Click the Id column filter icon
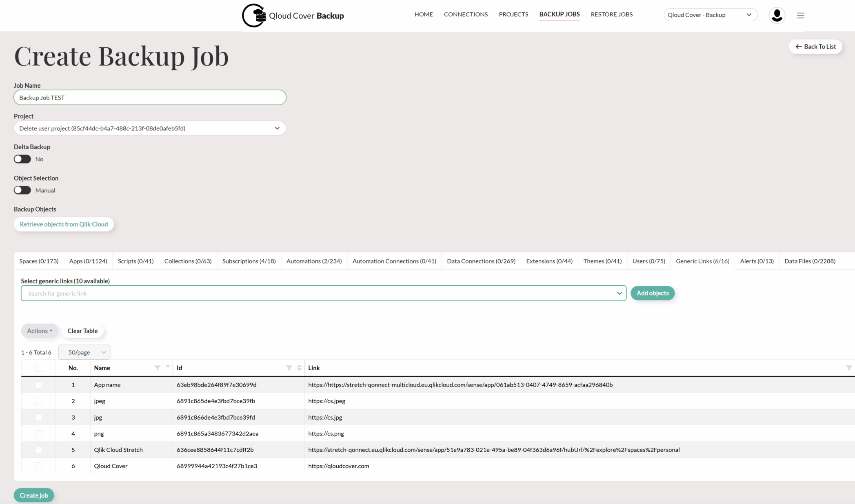This screenshot has width=855, height=504. tap(289, 368)
